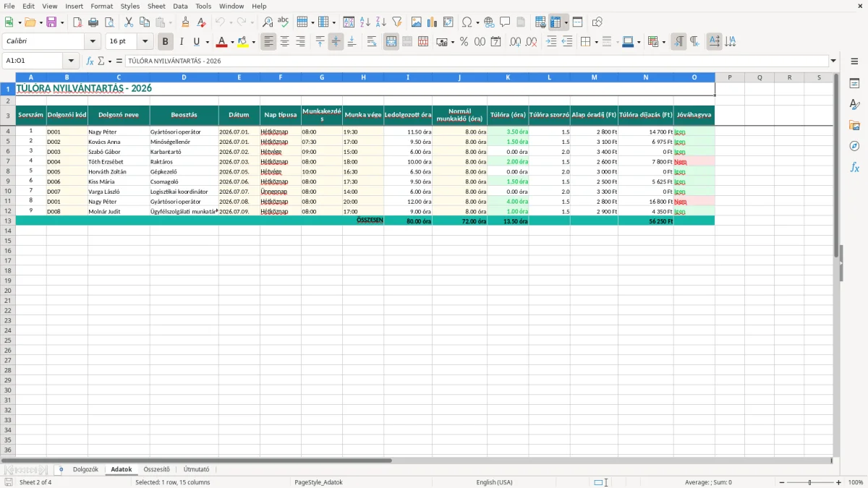Switch to the Dolgozók sheet tab
This screenshot has height=488, width=868.
(x=85, y=469)
